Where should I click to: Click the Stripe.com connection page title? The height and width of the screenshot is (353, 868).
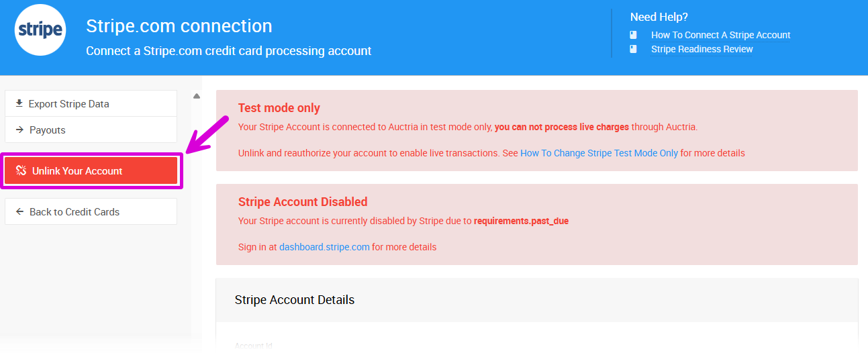pyautogui.click(x=179, y=26)
